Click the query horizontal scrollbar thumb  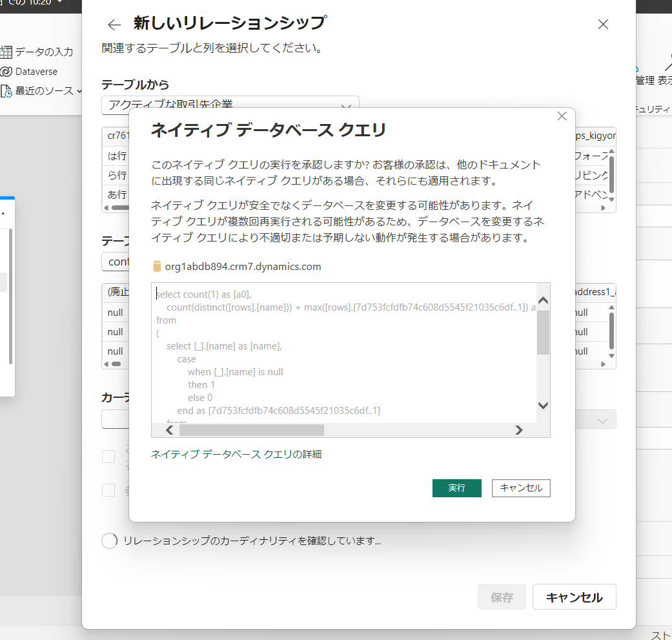(x=252, y=430)
